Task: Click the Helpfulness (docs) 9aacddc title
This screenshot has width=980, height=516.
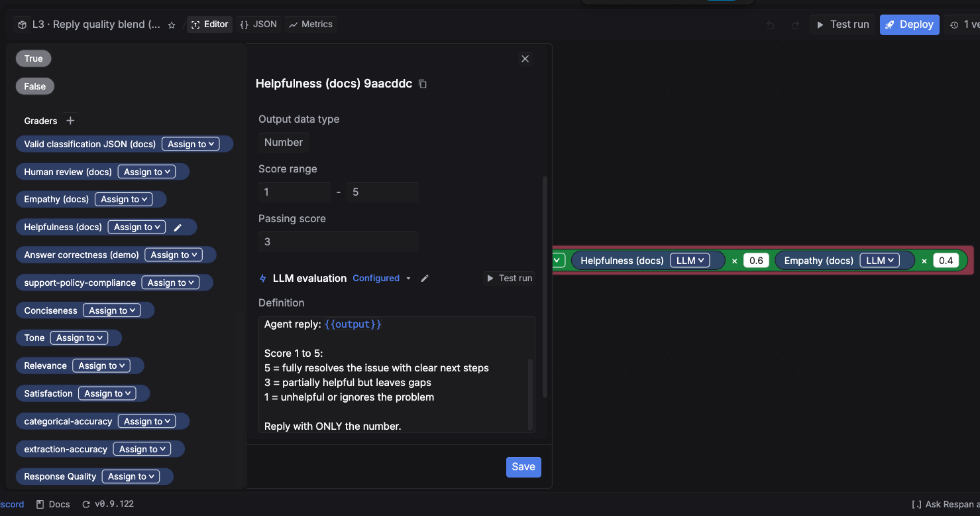Action: (x=334, y=84)
